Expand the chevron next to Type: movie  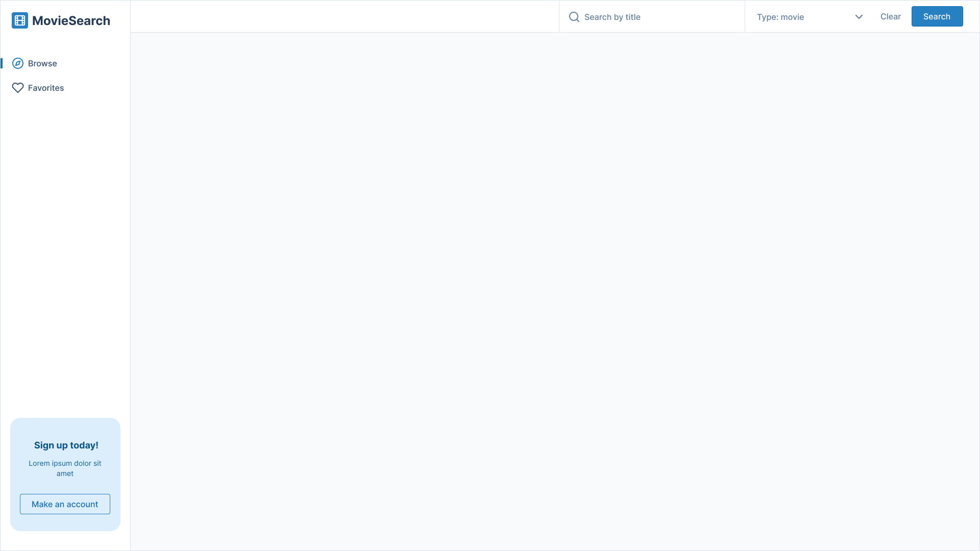pyautogui.click(x=859, y=16)
